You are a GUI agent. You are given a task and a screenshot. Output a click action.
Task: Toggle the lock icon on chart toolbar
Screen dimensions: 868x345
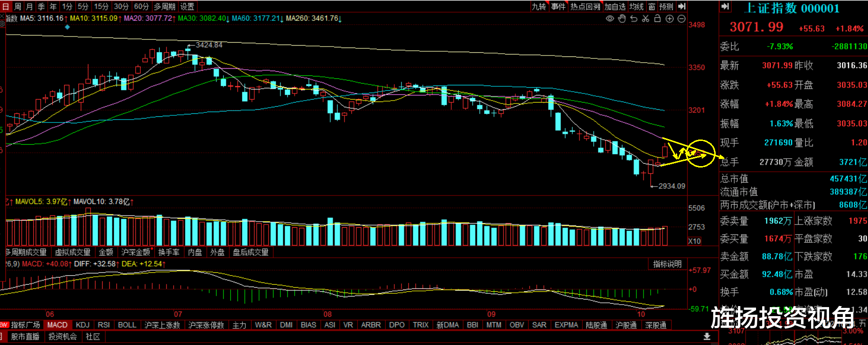pyautogui.click(x=657, y=19)
